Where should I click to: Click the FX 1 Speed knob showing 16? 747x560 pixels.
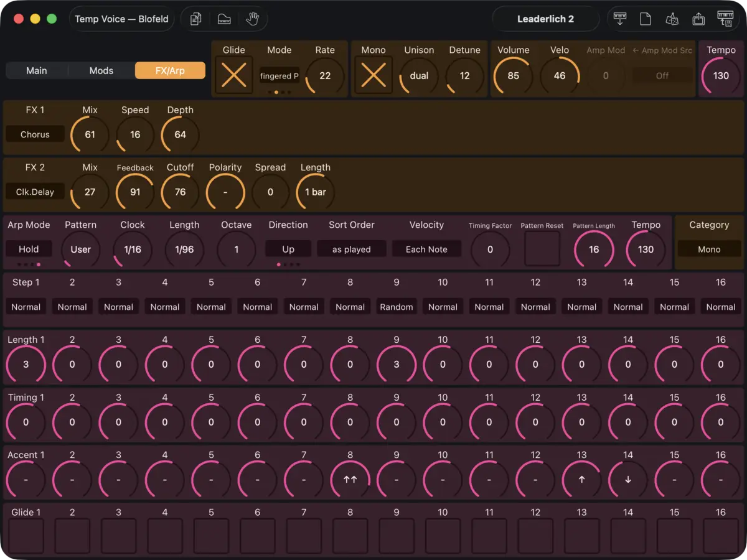135,134
